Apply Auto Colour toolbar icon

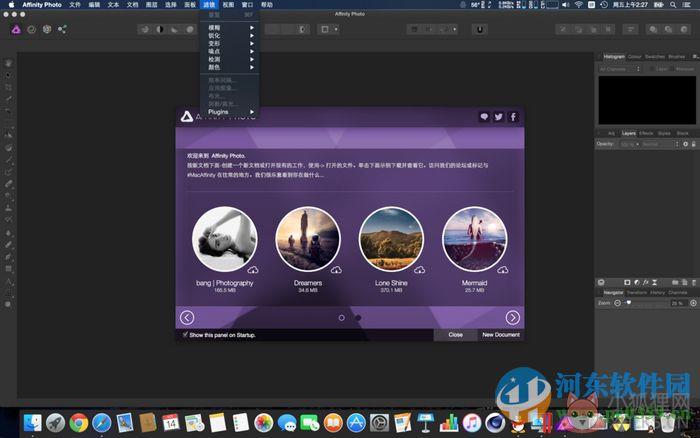[175, 29]
